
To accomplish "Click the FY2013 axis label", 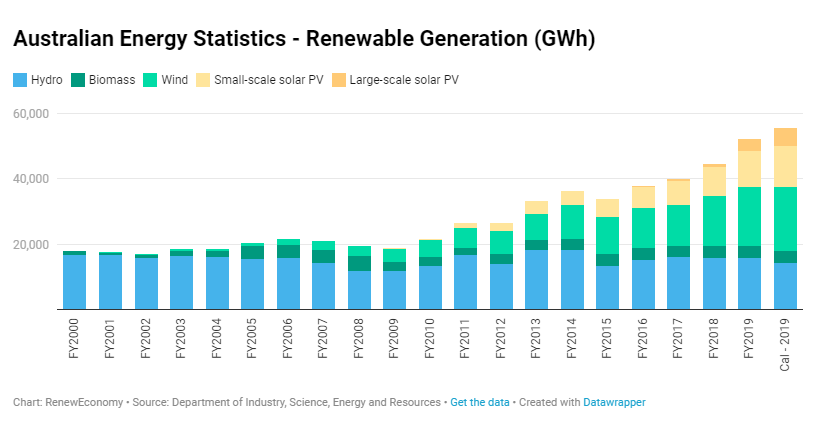I will (536, 339).
